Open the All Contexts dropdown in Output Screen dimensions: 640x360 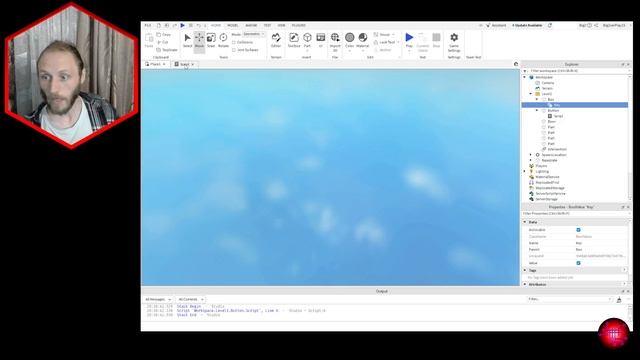pyautogui.click(x=191, y=300)
